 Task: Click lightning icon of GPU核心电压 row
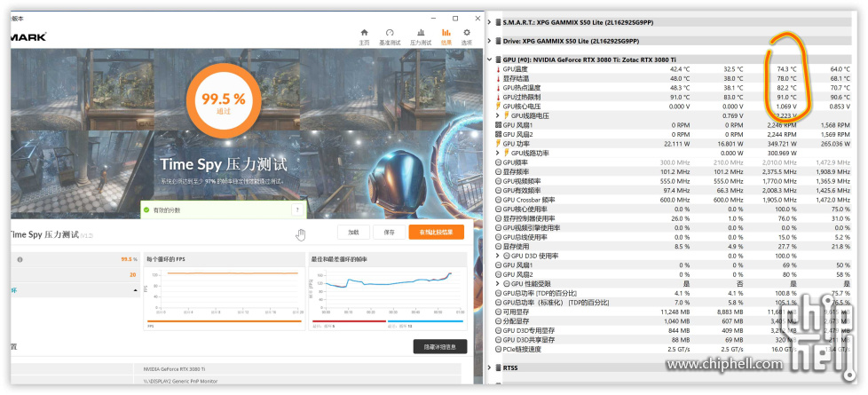[x=498, y=107]
